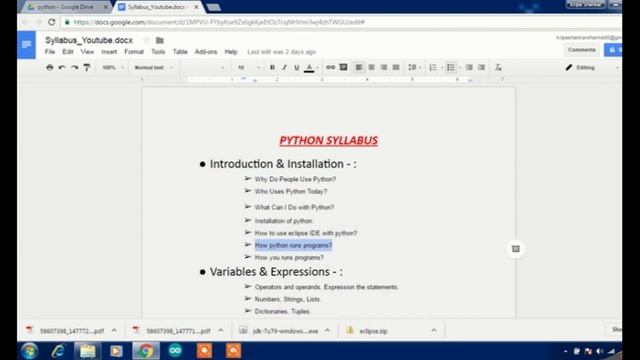
Task: Click the Print icon in toolbar
Action: [50, 67]
